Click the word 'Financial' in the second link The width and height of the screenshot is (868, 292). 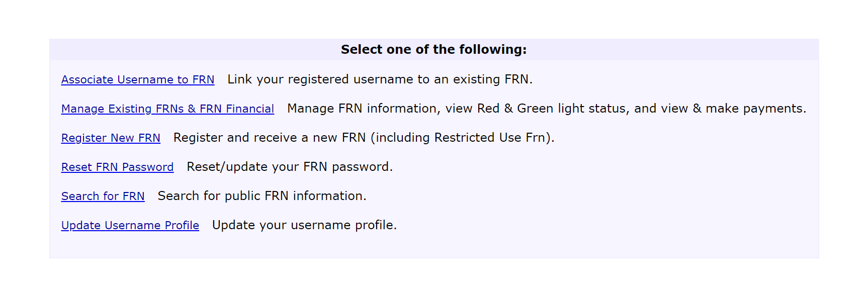coord(250,109)
